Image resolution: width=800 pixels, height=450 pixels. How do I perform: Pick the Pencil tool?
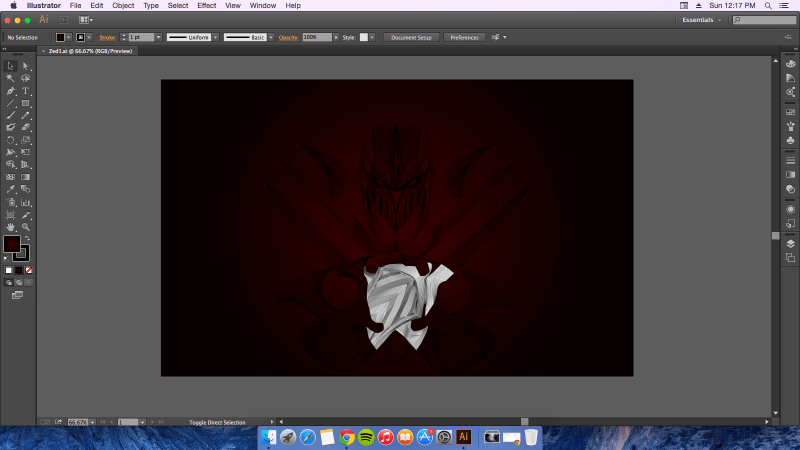[26, 115]
